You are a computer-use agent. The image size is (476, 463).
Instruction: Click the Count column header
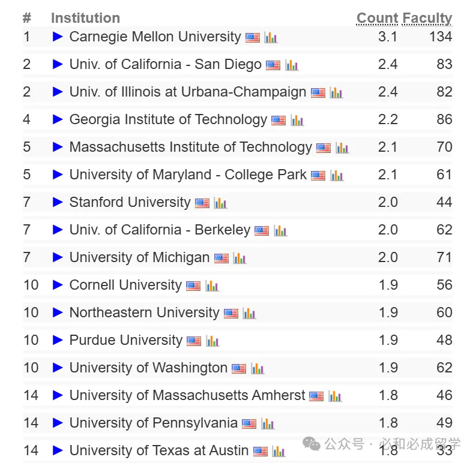click(x=377, y=19)
